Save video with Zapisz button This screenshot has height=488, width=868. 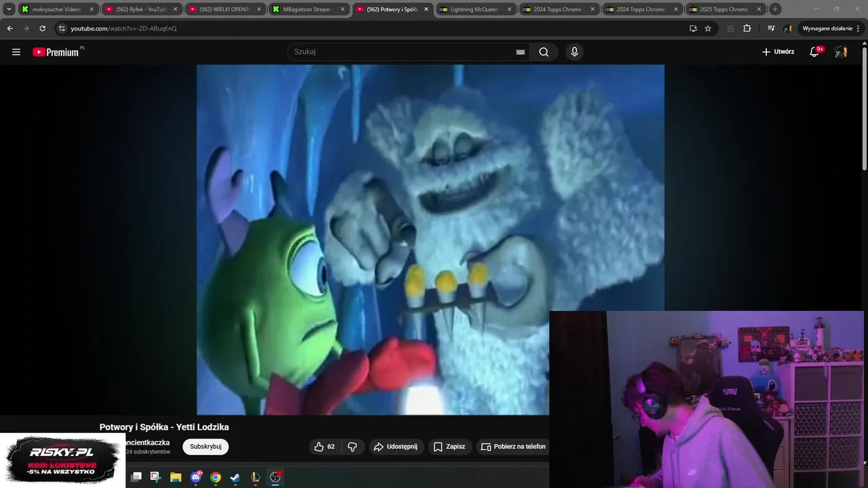pos(450,447)
